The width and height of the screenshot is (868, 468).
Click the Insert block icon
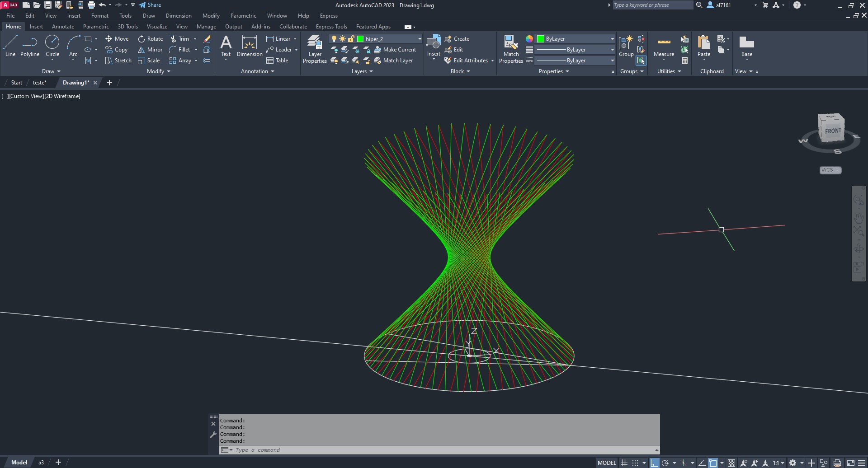pyautogui.click(x=434, y=46)
